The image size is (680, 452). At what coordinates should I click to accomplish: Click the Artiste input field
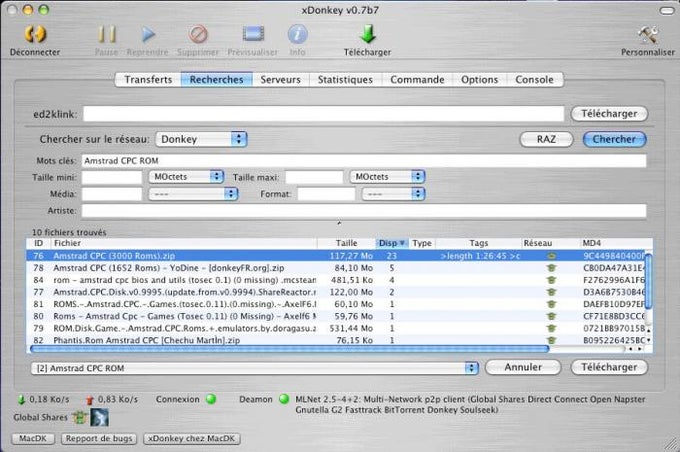pyautogui.click(x=364, y=211)
